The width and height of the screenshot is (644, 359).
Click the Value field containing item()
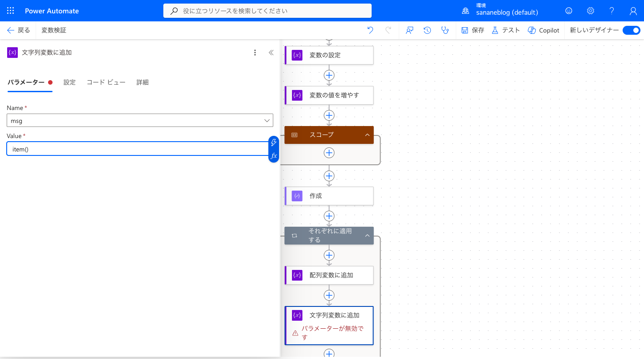tap(138, 149)
